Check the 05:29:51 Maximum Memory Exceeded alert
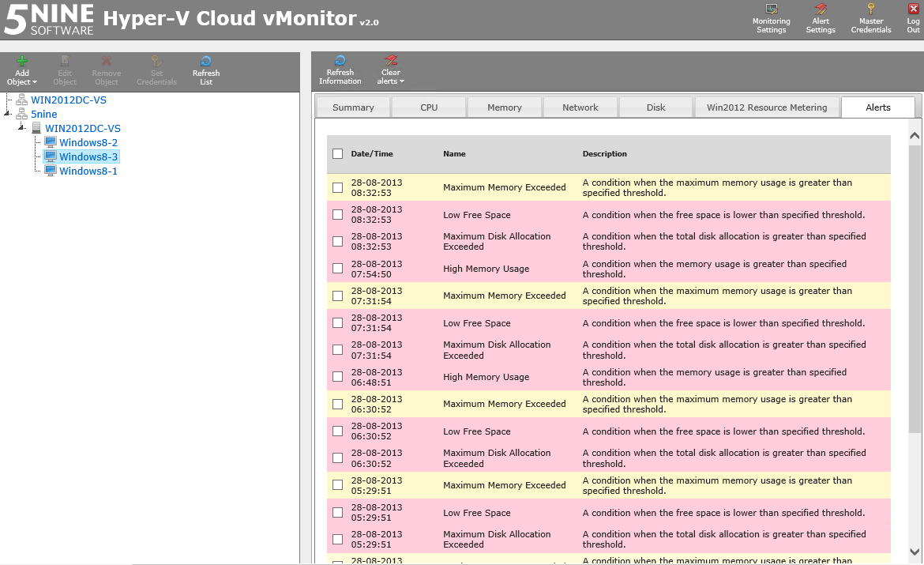 (338, 484)
